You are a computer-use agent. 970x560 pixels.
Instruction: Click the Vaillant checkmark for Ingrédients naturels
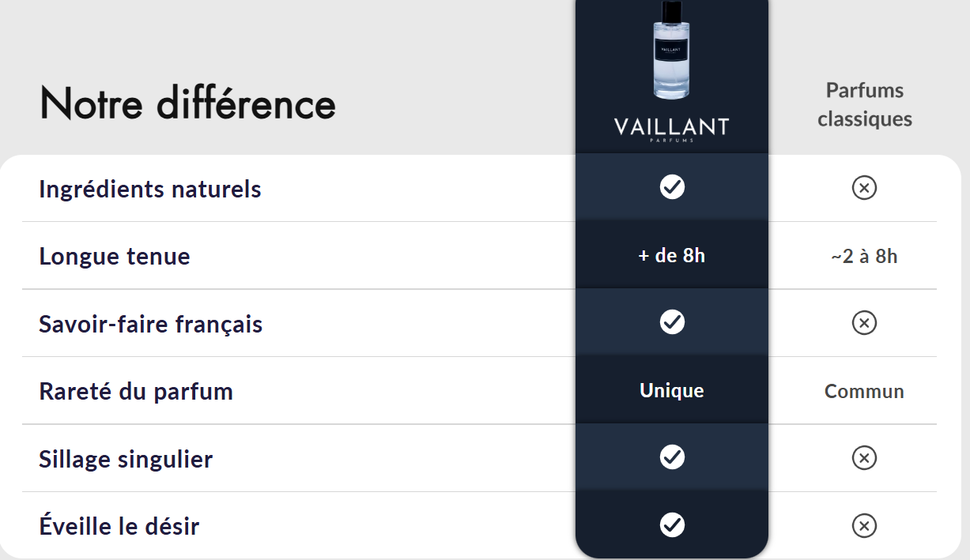point(672,187)
